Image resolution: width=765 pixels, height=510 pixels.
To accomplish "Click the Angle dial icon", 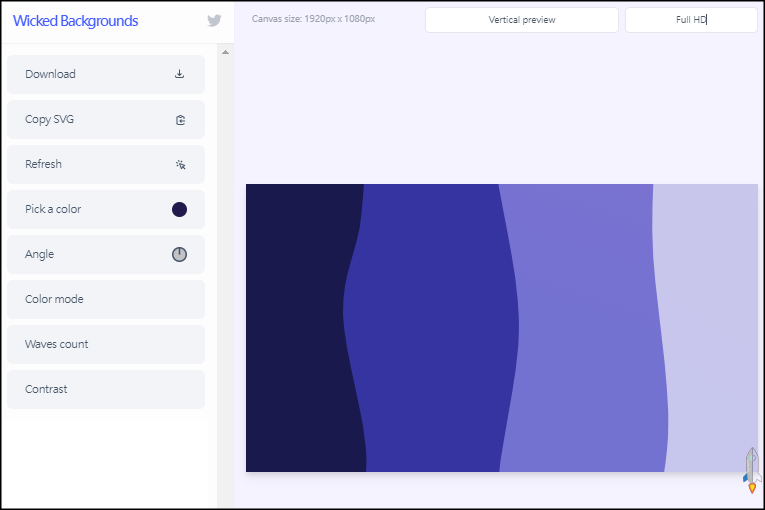I will pyautogui.click(x=179, y=254).
